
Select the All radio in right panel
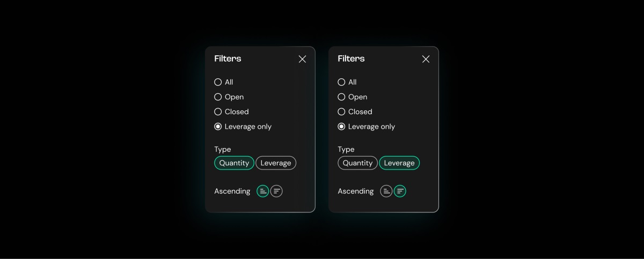(x=341, y=82)
